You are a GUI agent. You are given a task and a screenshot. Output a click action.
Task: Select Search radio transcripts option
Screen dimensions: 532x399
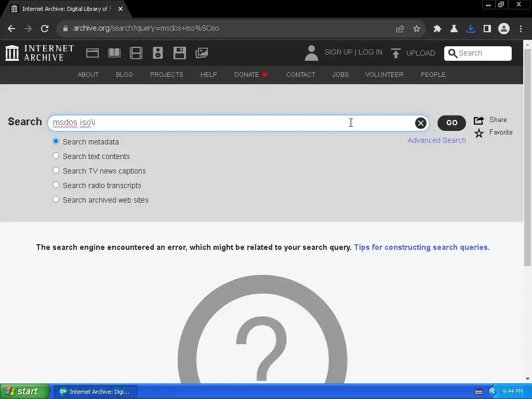tap(56, 185)
